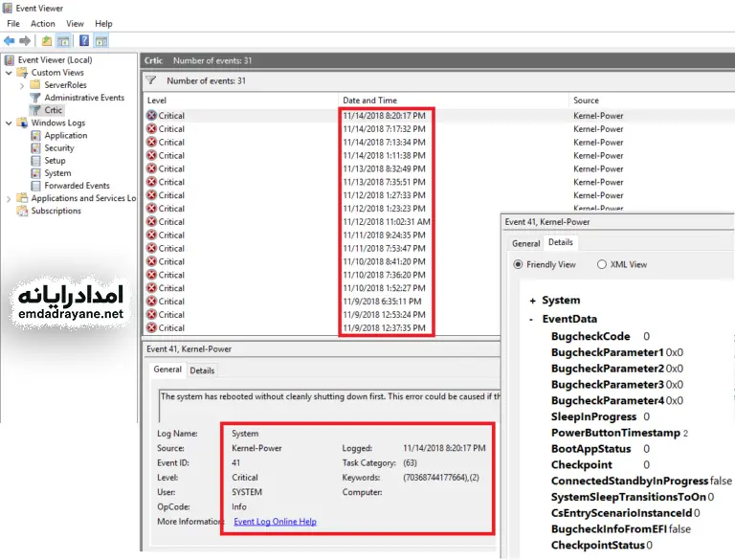735x560 pixels.
Task: Select the event dated 11/9/2018 6:35:11 PM
Action: point(382,302)
